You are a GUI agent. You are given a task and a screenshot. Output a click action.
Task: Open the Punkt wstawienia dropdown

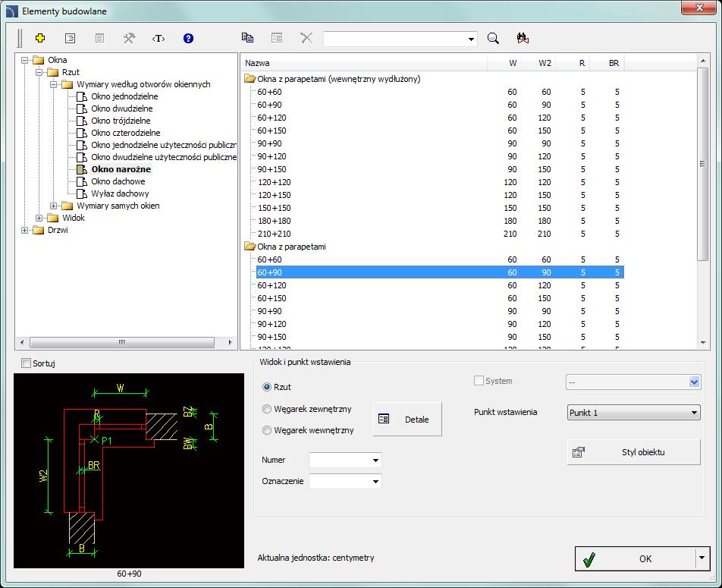point(694,413)
